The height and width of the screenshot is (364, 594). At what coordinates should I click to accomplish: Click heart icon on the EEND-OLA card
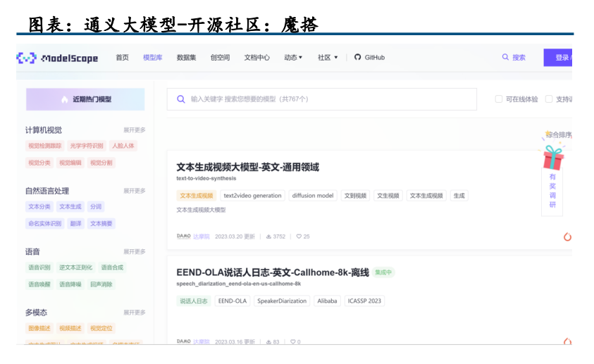pyautogui.click(x=293, y=341)
